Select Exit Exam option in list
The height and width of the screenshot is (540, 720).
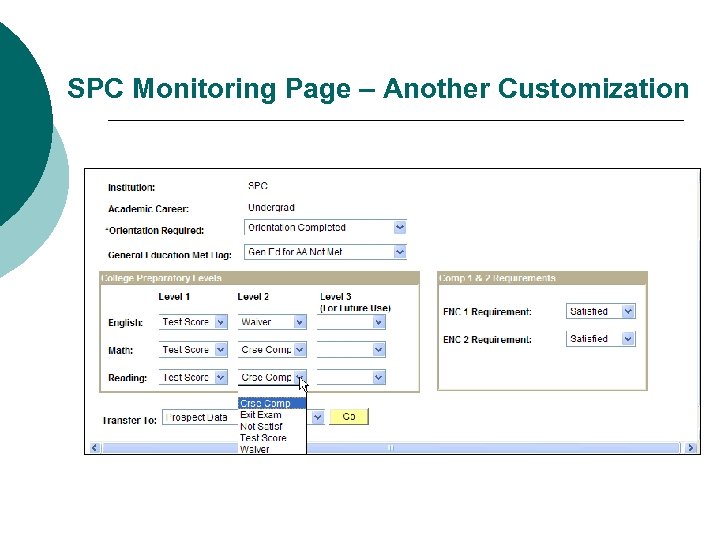pyautogui.click(x=272, y=415)
